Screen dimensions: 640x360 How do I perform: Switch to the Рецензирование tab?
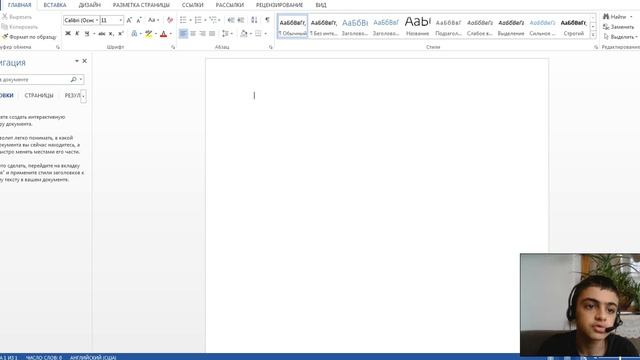coord(279,5)
